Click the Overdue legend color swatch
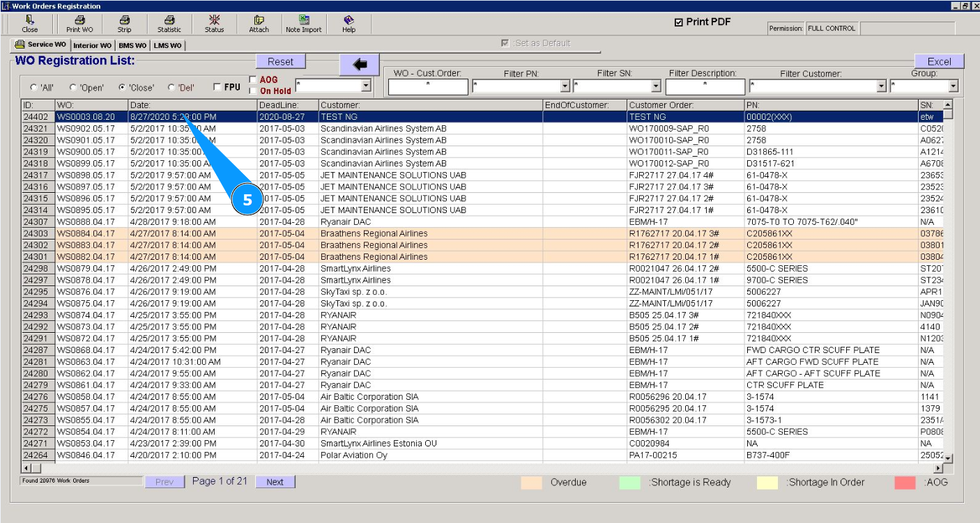 pyautogui.click(x=531, y=483)
